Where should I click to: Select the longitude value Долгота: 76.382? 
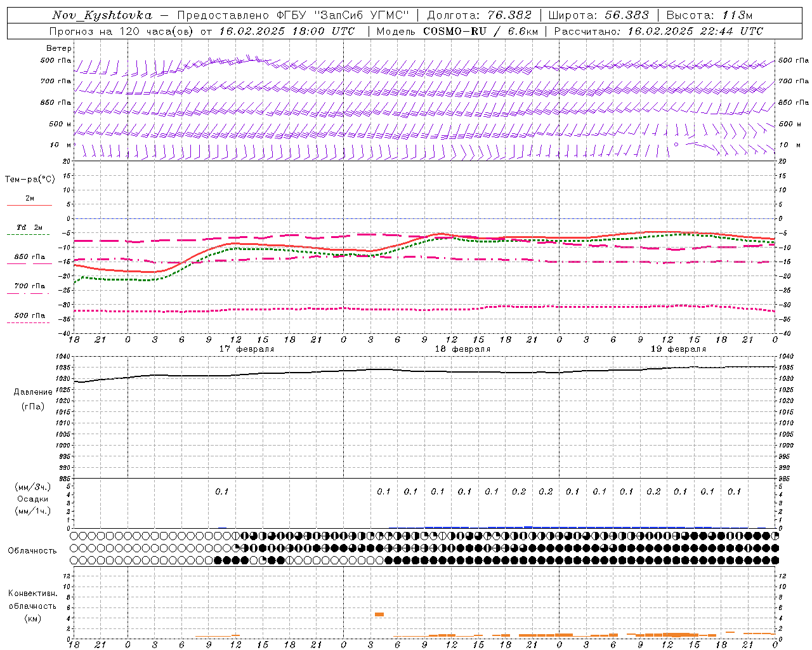coord(479,15)
